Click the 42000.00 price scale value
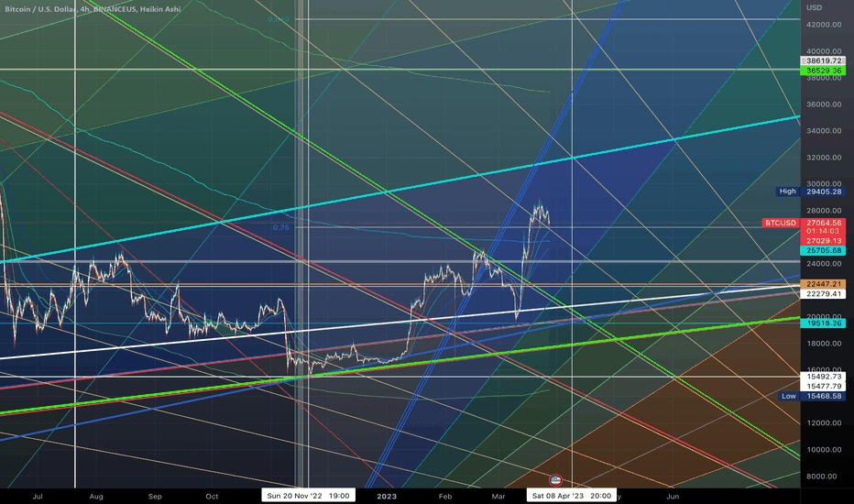This screenshot has width=854, height=504. click(824, 25)
